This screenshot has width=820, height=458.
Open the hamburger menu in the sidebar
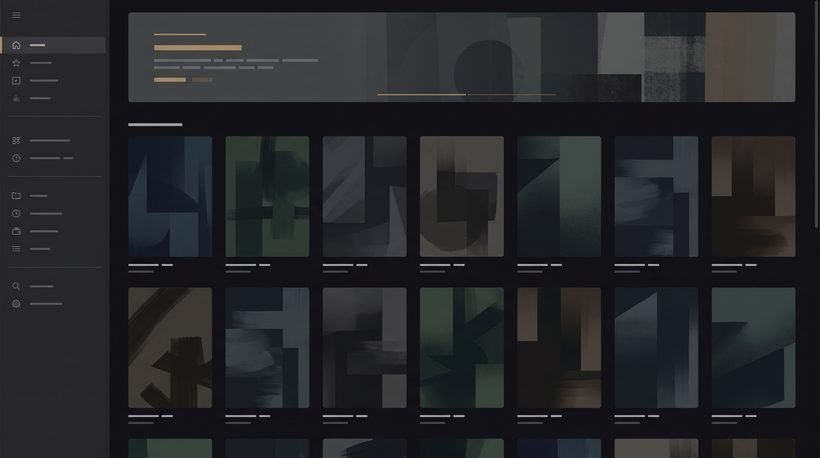pos(16,15)
